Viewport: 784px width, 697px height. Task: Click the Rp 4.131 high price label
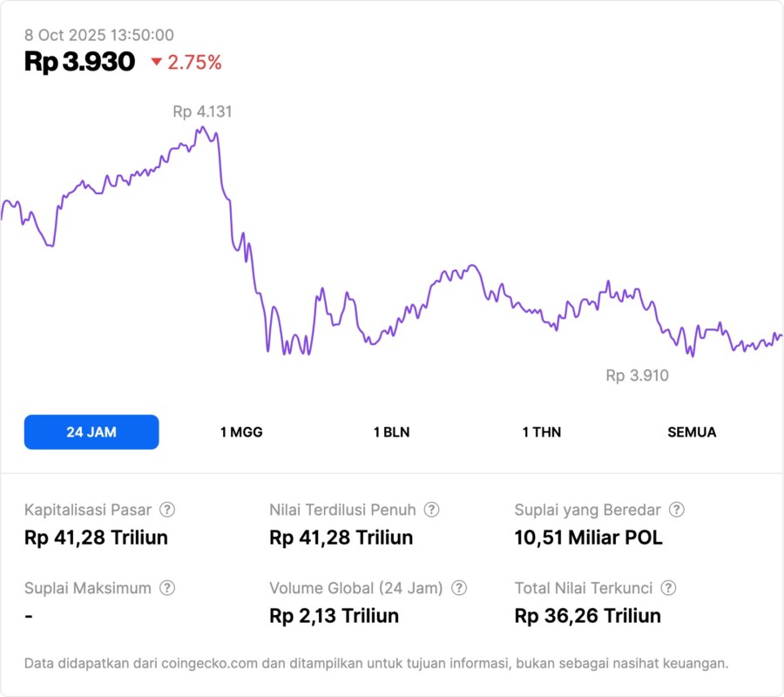[x=202, y=112]
